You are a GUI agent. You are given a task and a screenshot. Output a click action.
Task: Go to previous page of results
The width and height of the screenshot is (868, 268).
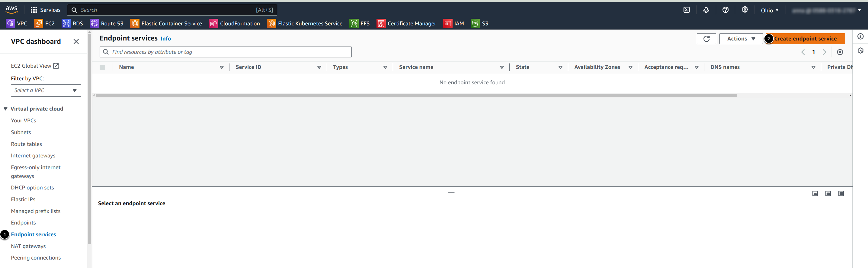point(803,52)
